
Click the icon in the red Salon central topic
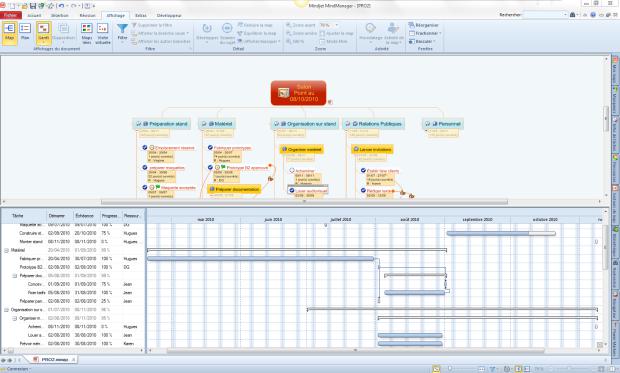point(284,93)
